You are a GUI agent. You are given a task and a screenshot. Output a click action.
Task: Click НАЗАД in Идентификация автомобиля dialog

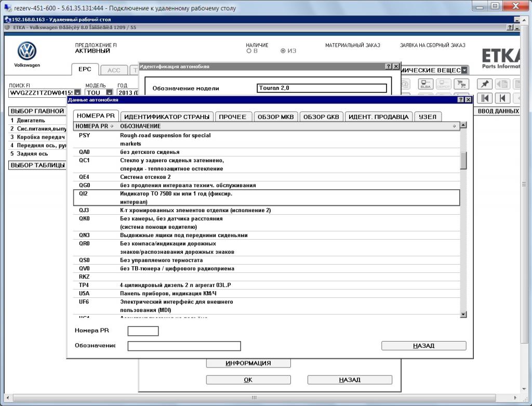[350, 380]
